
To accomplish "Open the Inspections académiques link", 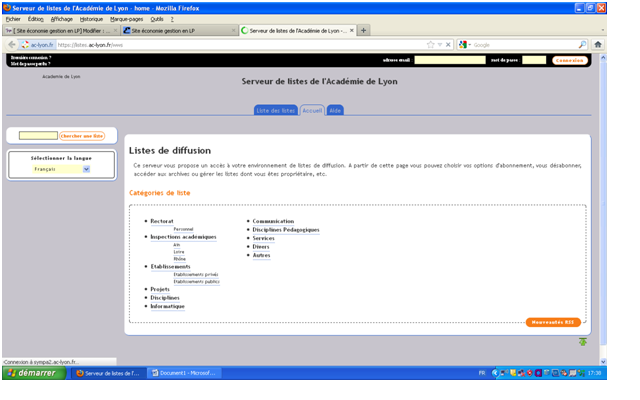I will click(183, 237).
